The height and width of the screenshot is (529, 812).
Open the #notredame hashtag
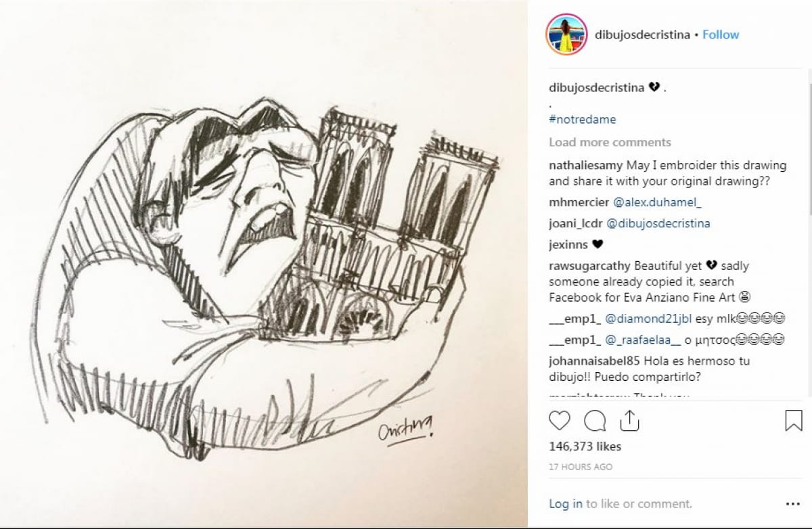point(583,119)
